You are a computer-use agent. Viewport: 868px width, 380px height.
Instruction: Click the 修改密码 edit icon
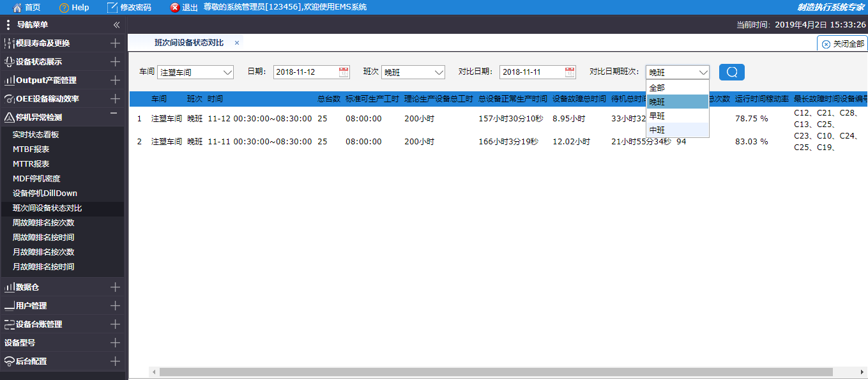coord(112,8)
